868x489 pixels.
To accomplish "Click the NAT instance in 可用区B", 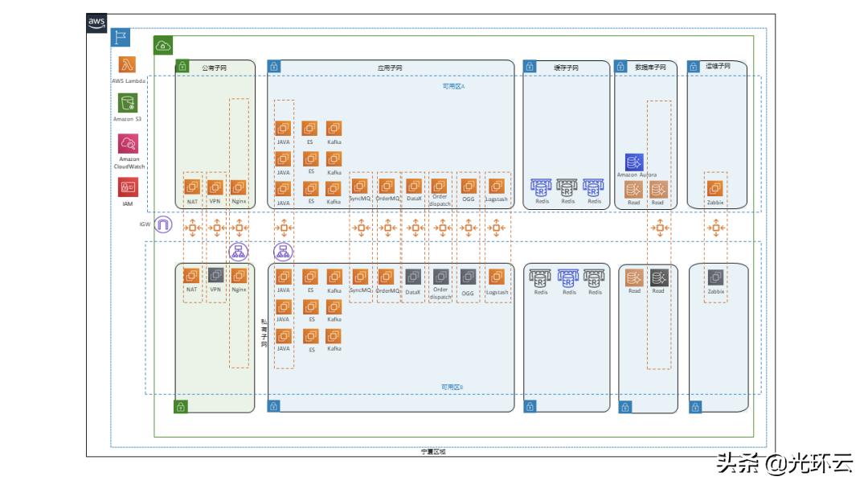I will tap(191, 275).
